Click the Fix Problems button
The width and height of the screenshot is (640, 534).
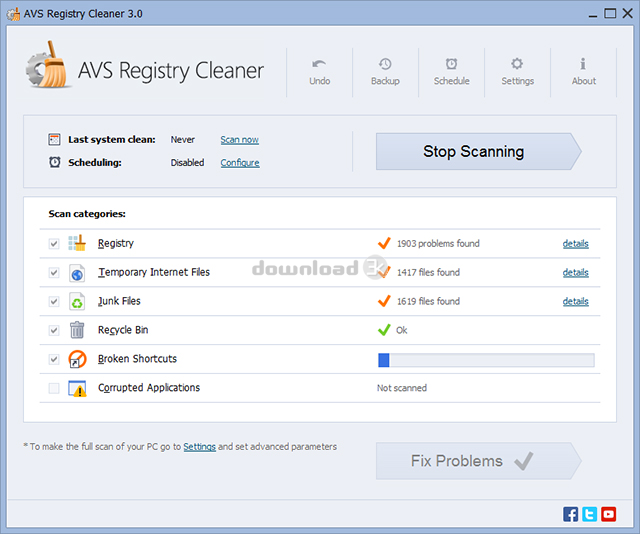click(x=478, y=461)
